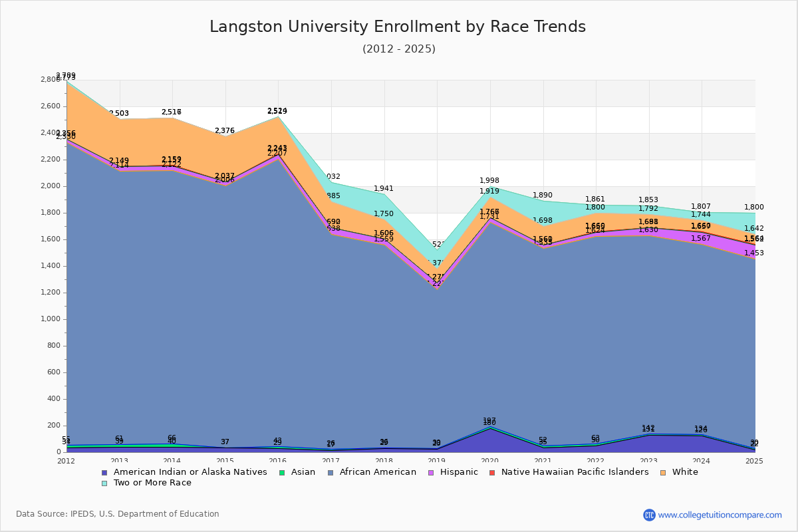Select the 2012 x-axis label
The image size is (798, 532).
tap(66, 461)
